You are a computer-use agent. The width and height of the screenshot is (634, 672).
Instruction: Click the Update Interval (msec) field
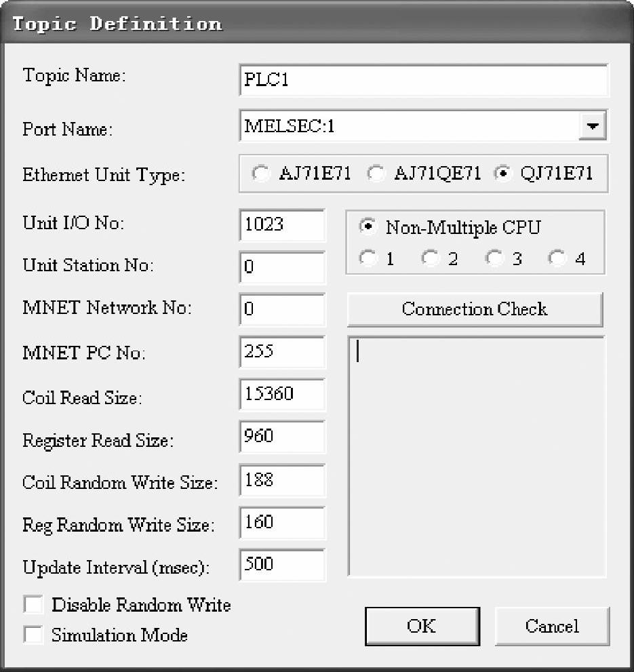click(x=282, y=564)
